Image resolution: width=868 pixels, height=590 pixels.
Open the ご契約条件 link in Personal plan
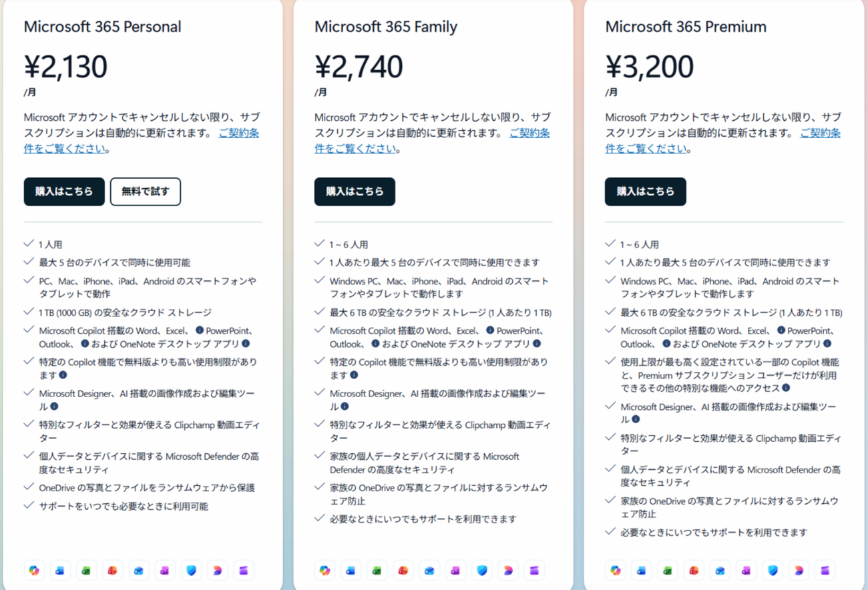pyautogui.click(x=238, y=133)
